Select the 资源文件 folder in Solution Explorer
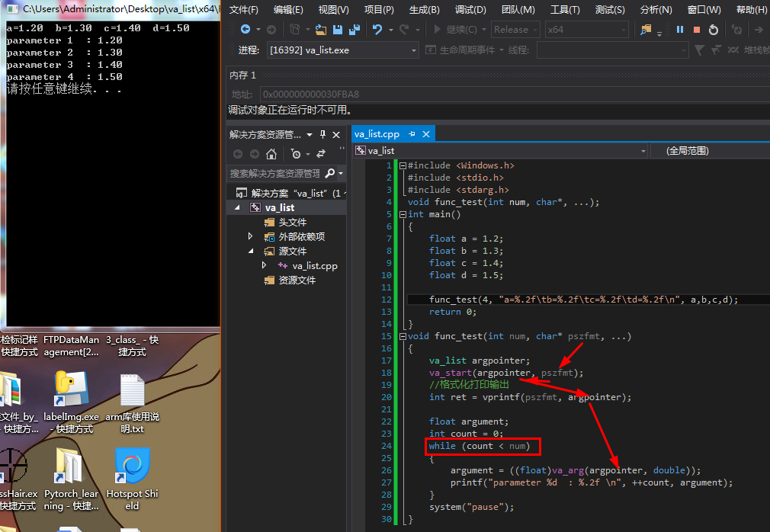770x532 pixels. click(290, 280)
